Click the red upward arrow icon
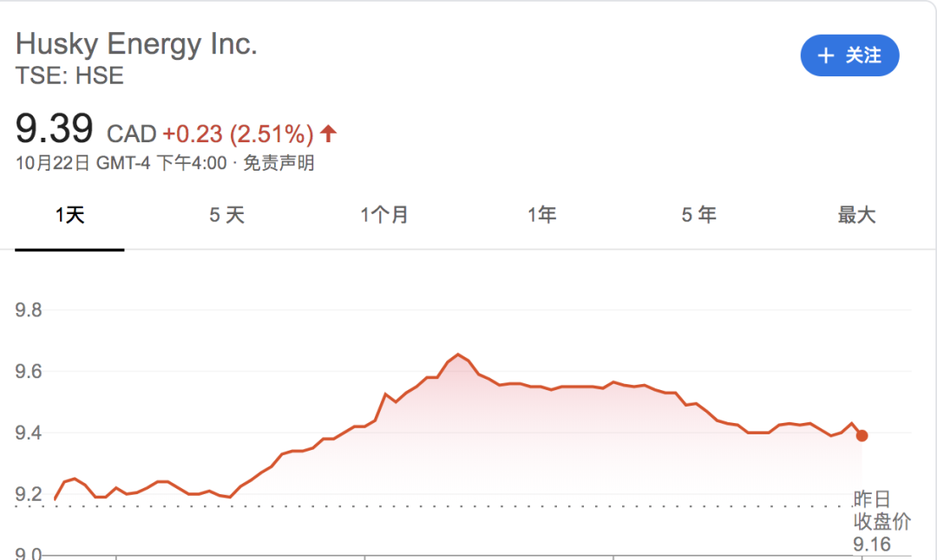 (x=328, y=133)
